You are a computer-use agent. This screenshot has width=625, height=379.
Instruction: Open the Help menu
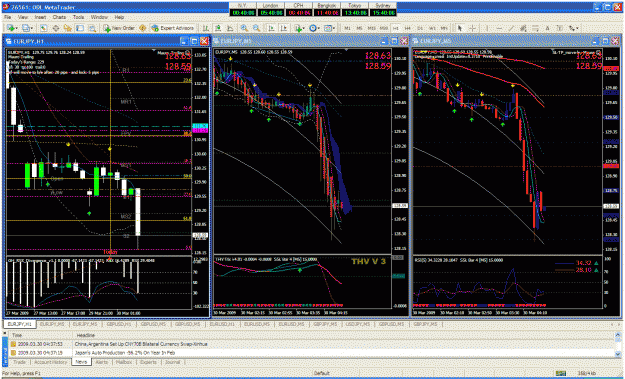point(119,17)
